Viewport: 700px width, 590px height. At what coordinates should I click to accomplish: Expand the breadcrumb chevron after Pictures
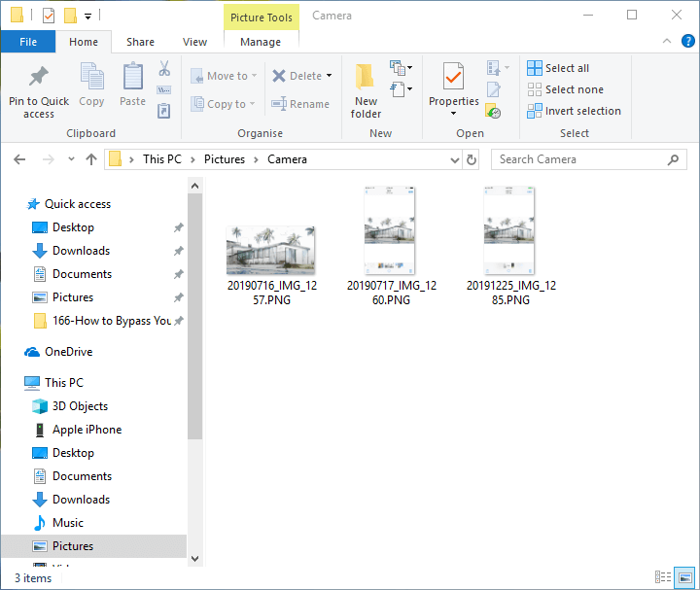pos(257,159)
